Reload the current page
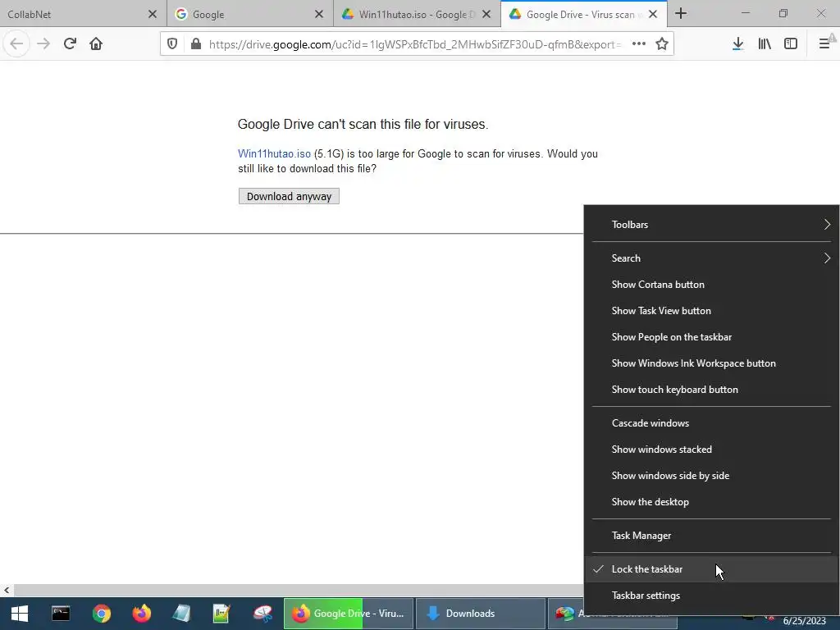Screen dimensions: 840x630 coord(70,44)
